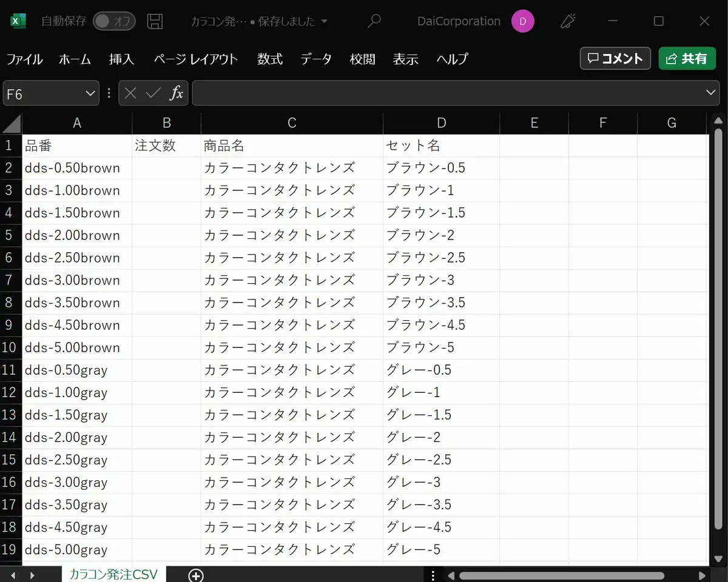Image resolution: width=728 pixels, height=582 pixels.
Task: Select cell グレー-0.5
Action: point(441,370)
